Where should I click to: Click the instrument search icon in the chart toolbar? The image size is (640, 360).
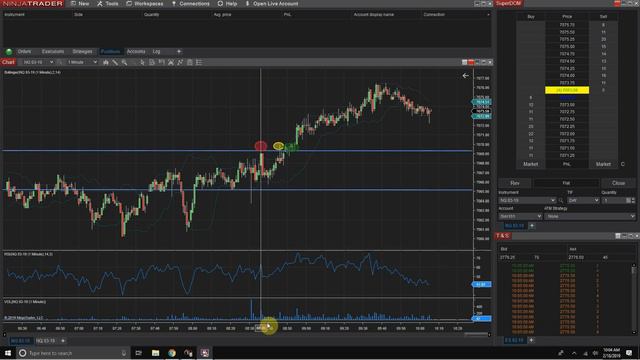[x=60, y=62]
